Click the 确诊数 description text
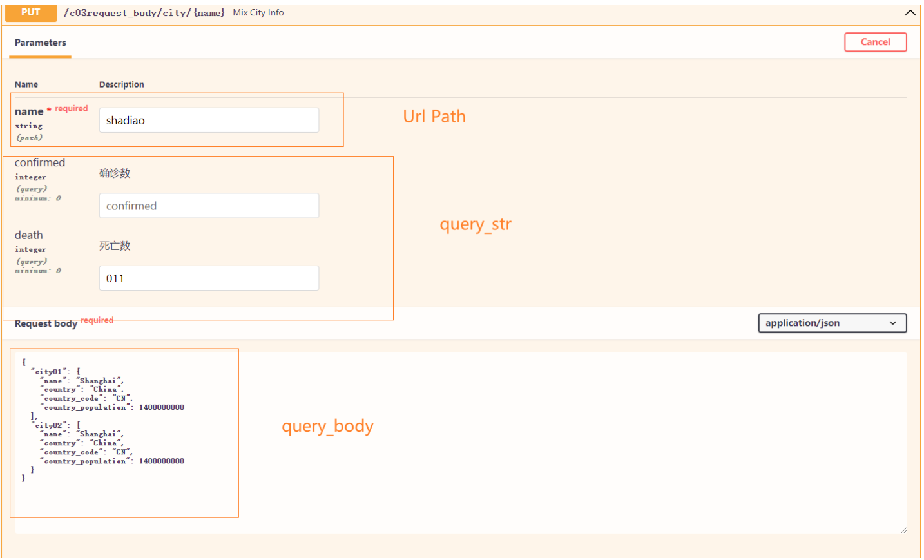 (115, 173)
